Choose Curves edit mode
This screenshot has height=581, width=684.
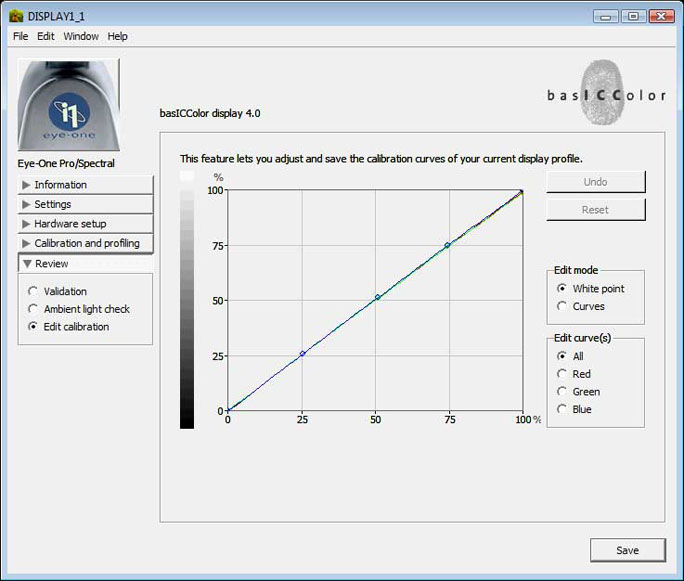click(562, 306)
